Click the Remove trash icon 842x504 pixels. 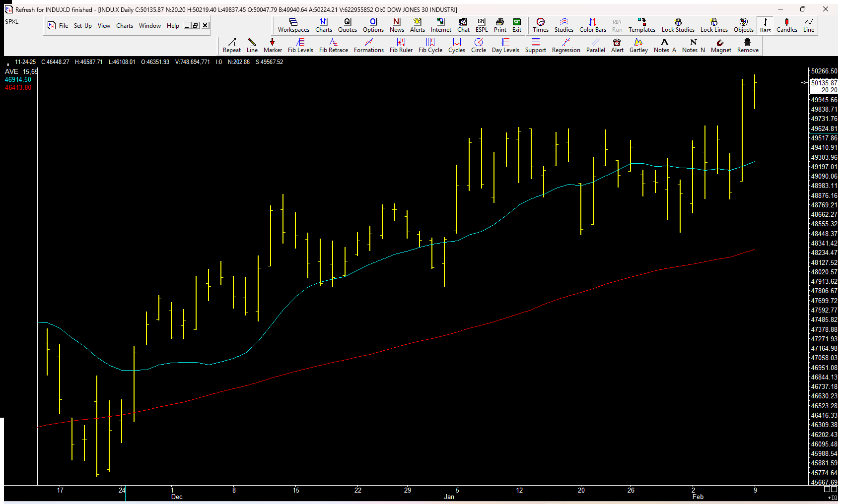(x=748, y=45)
